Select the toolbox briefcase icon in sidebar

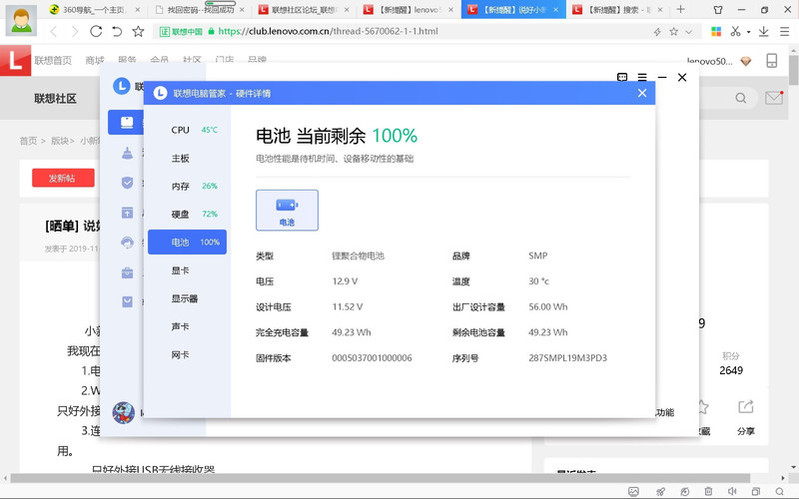coord(127,273)
